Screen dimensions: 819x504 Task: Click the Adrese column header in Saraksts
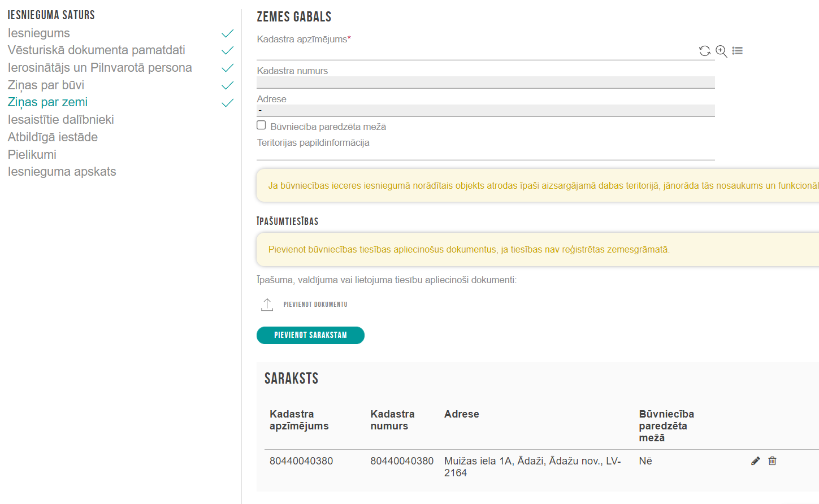(x=461, y=414)
